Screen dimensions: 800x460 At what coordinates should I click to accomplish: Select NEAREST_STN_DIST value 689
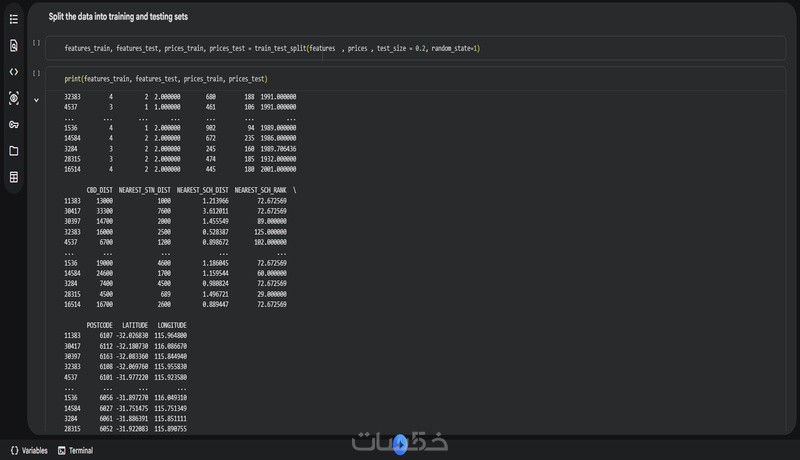[x=165, y=294]
